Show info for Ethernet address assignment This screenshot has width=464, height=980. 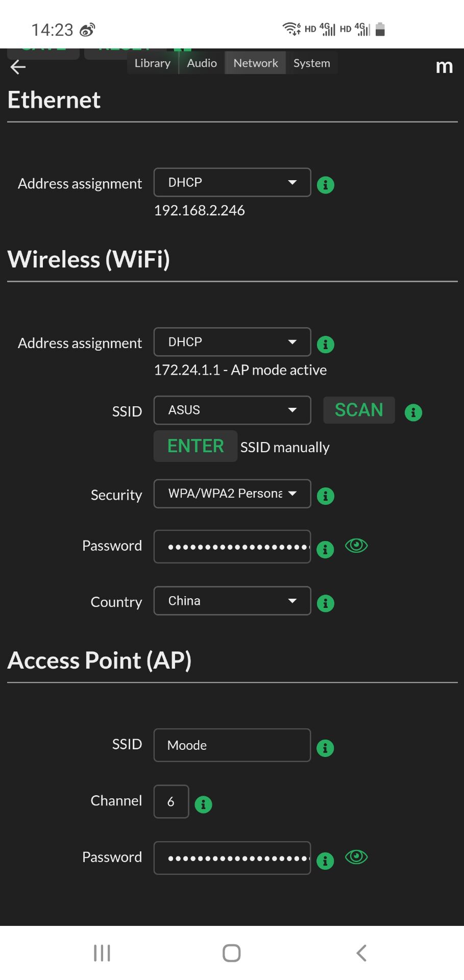(326, 185)
